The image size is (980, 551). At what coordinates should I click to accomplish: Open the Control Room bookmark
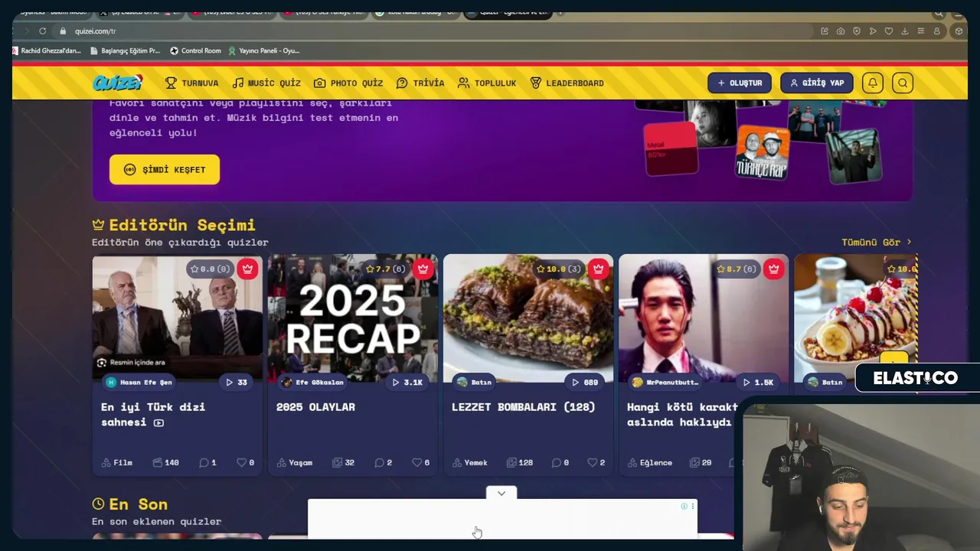point(195,51)
